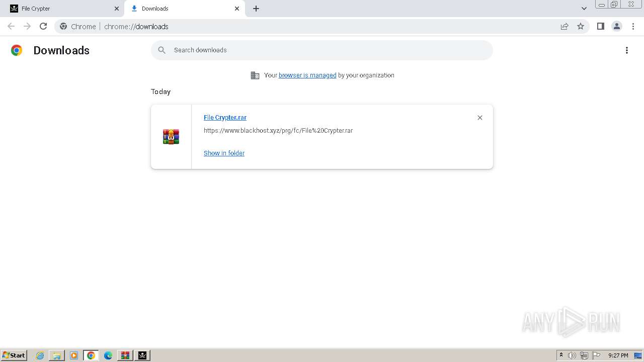Go forward to next page
This screenshot has height=362, width=644.
tap(27, 26)
